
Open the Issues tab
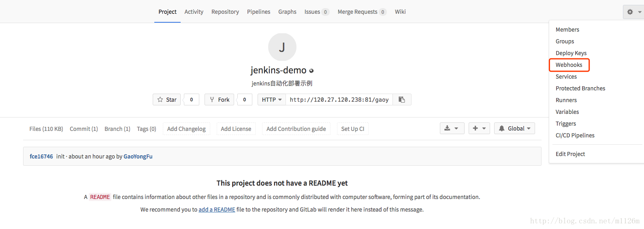[x=317, y=12]
